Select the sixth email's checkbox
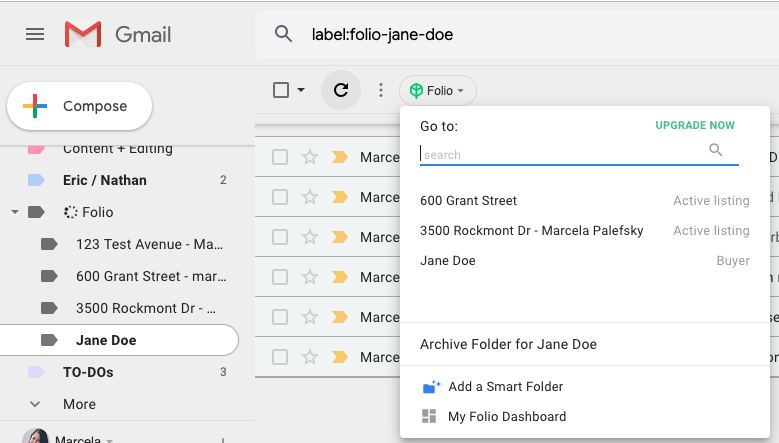This screenshot has height=443, width=779. coord(280,357)
